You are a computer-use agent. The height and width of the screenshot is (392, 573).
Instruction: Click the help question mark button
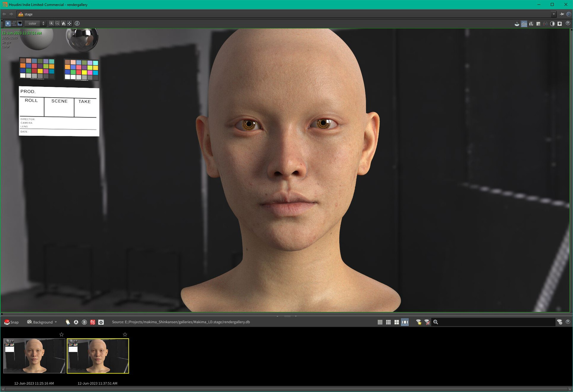point(567,24)
